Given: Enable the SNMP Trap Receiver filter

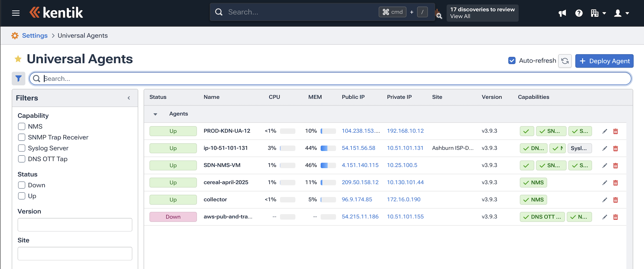Looking at the screenshot, I should point(21,137).
